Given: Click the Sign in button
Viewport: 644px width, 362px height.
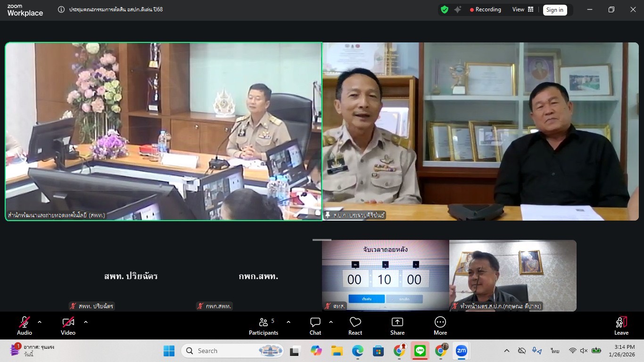Looking at the screenshot, I should [555, 9].
